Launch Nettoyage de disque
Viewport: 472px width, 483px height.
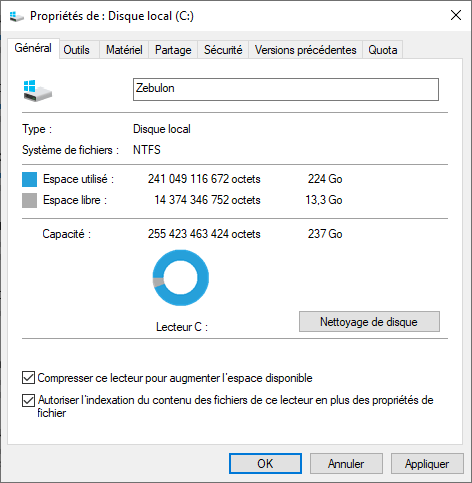[369, 322]
